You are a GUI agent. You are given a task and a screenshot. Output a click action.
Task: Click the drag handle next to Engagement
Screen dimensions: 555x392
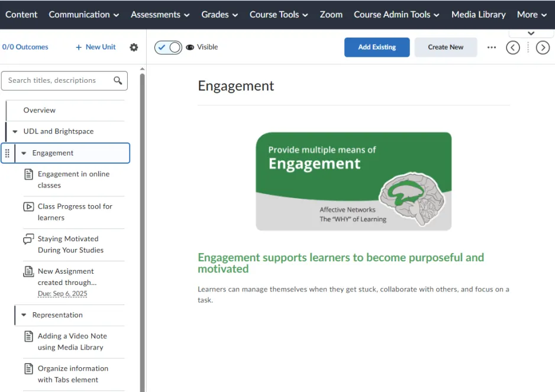click(7, 153)
